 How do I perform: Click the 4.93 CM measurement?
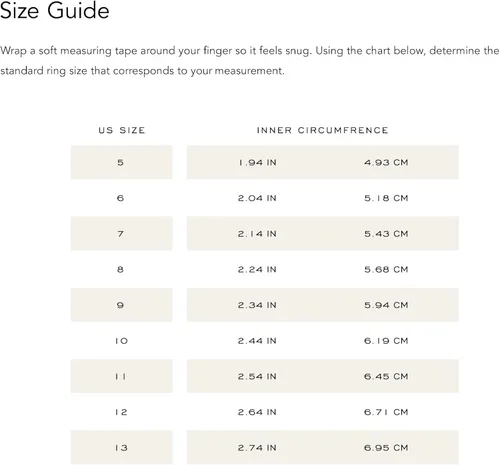click(x=386, y=162)
